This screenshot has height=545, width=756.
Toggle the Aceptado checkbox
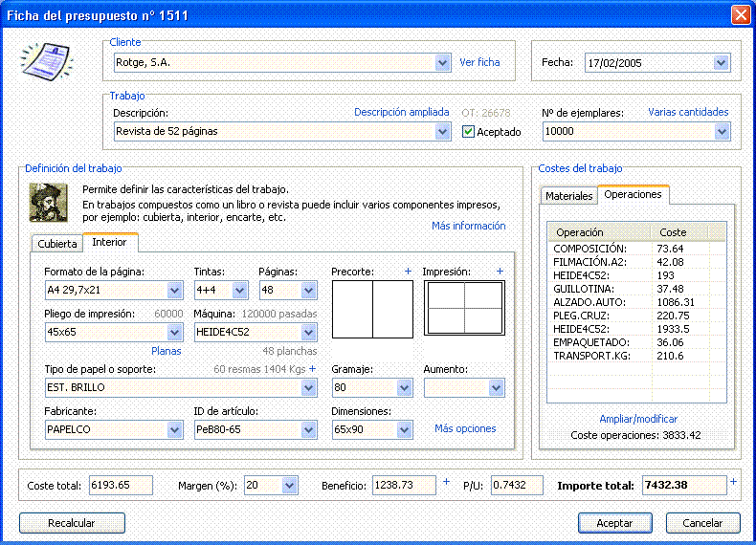tap(468, 132)
